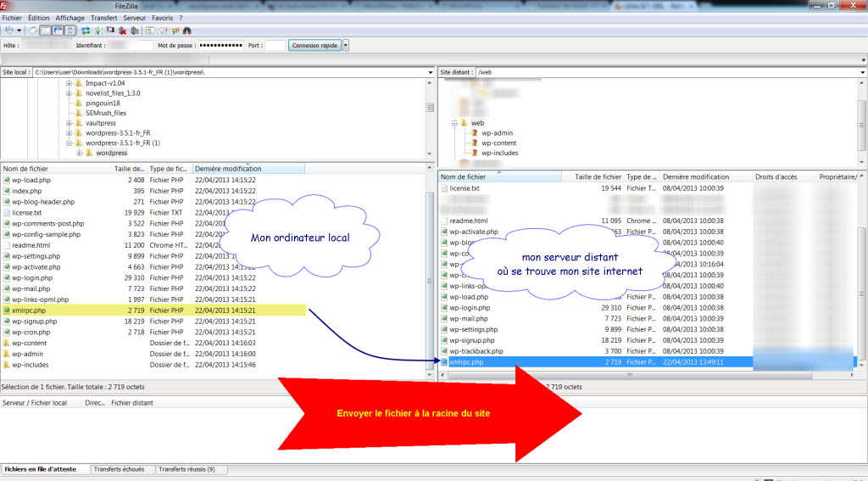Open the Serveur menu

(135, 19)
